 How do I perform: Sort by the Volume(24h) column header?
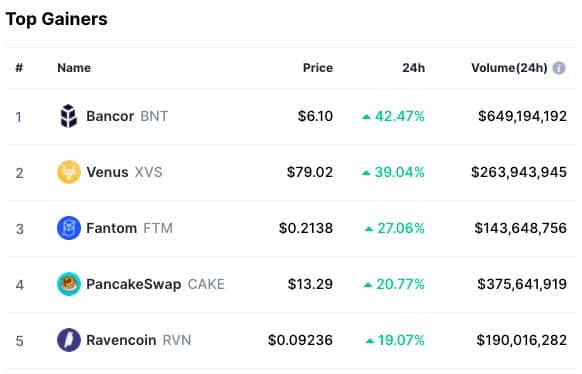[509, 68]
